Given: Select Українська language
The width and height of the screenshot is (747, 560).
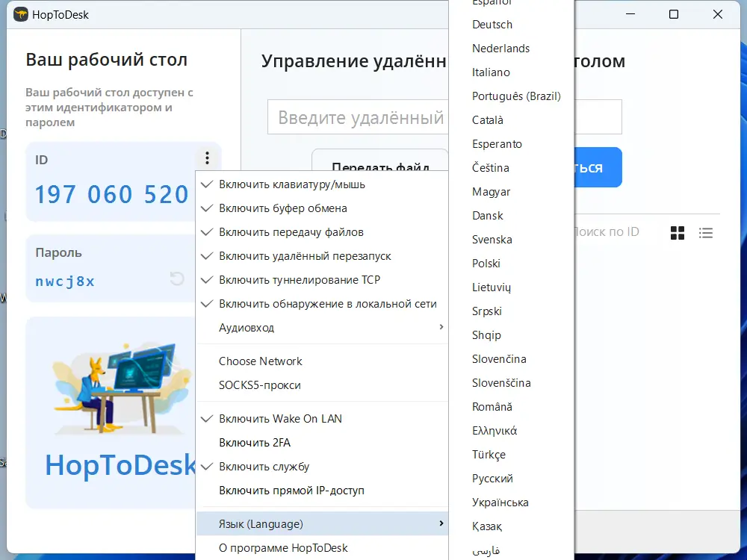Looking at the screenshot, I should [x=511, y=502].
